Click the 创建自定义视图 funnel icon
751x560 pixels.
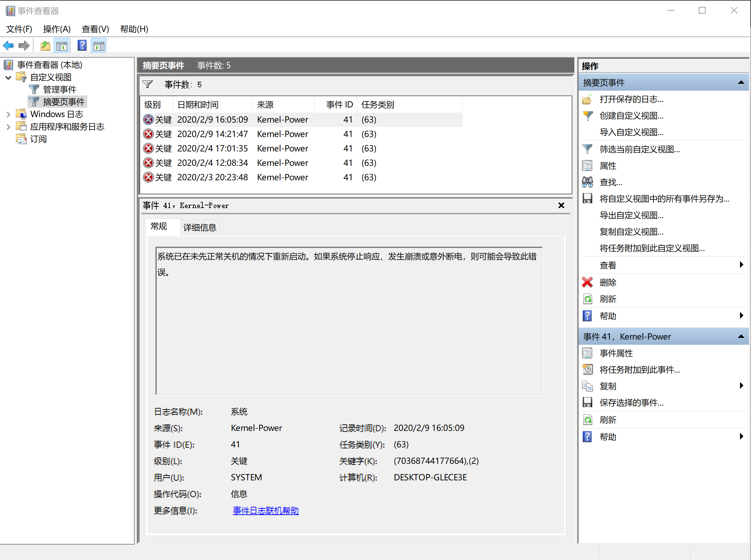(x=588, y=116)
